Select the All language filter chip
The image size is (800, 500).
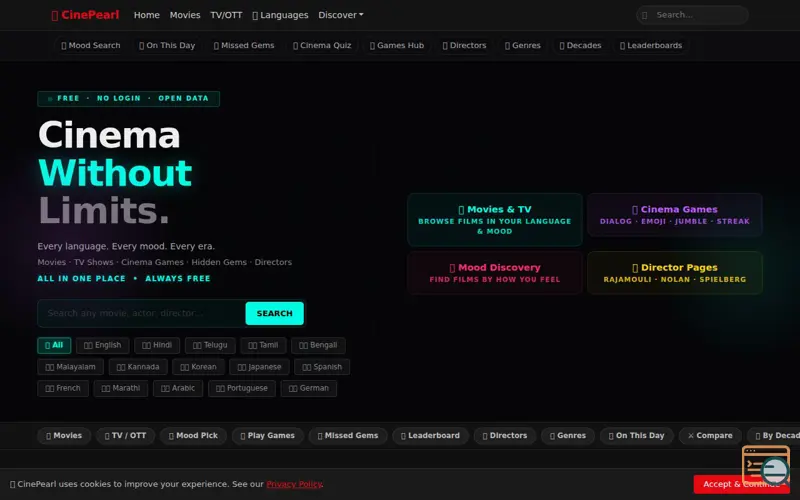(54, 345)
